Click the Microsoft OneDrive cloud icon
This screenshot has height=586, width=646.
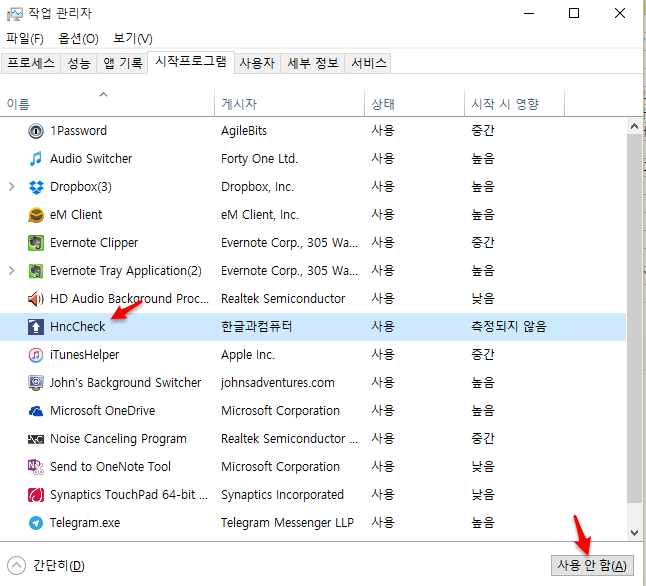pos(36,411)
